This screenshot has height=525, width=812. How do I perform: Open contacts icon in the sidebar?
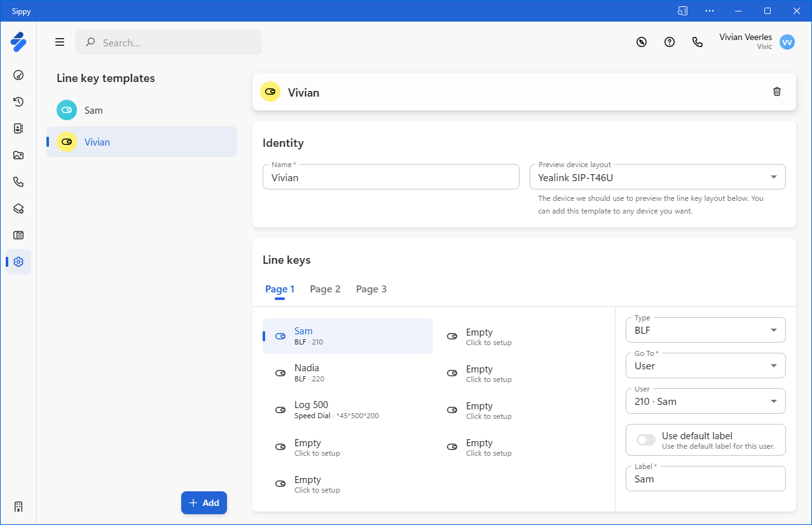(x=18, y=128)
